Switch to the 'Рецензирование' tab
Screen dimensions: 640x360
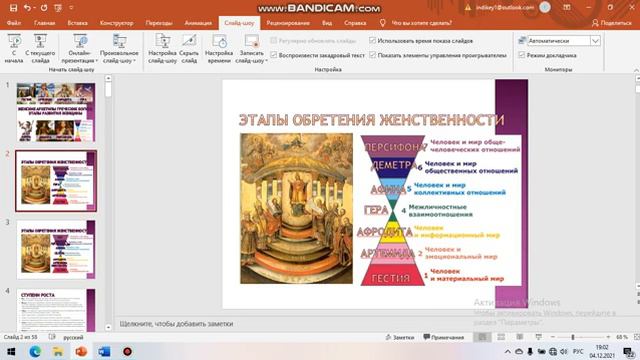click(288, 23)
